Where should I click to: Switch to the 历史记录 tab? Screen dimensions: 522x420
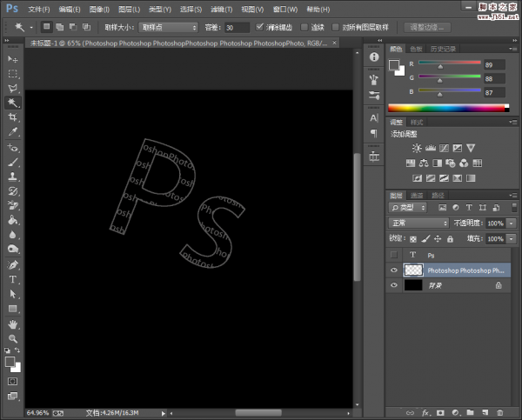click(x=444, y=49)
